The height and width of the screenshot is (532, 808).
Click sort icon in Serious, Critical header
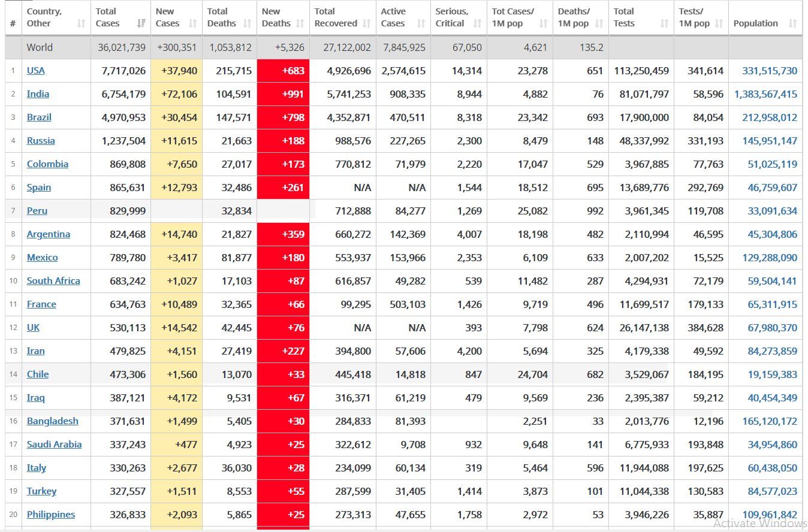[x=477, y=23]
